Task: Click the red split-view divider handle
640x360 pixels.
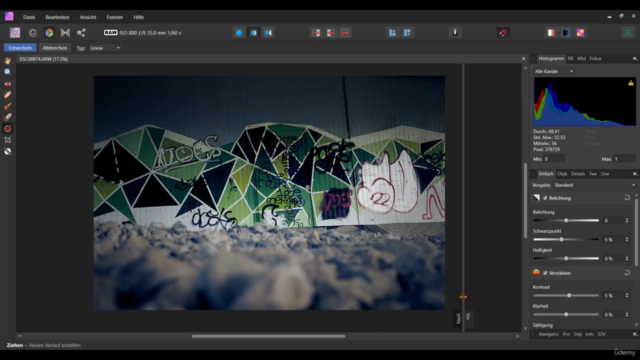Action: [463, 297]
